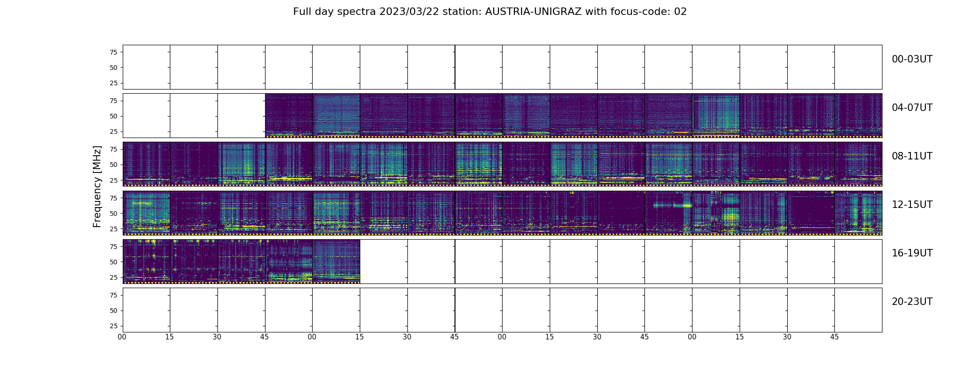Click the '25' tick in the 20-23UT row
This screenshot has height=373, width=980.
[113, 326]
